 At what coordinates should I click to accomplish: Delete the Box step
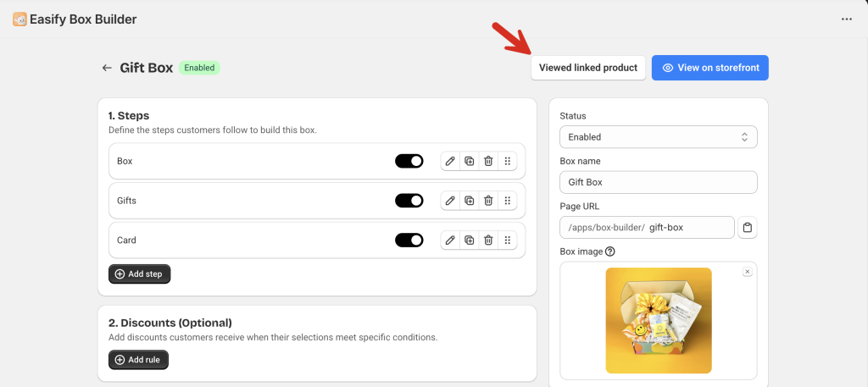point(488,162)
